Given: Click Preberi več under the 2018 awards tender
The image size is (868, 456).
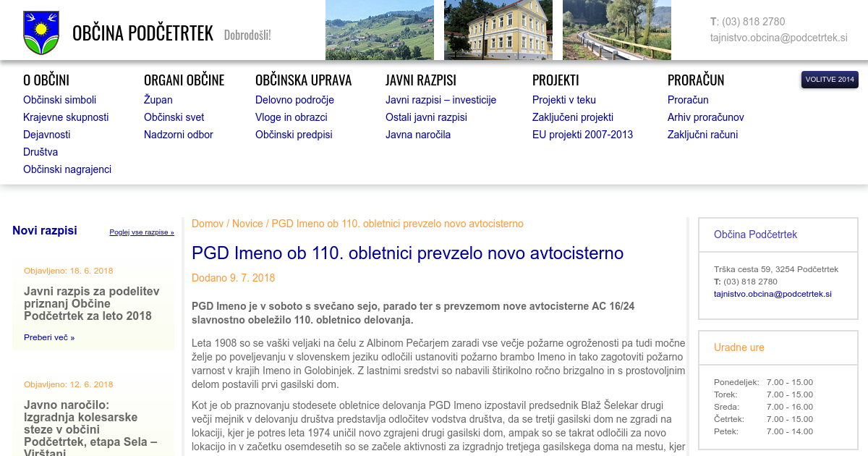Looking at the screenshot, I should coord(48,337).
